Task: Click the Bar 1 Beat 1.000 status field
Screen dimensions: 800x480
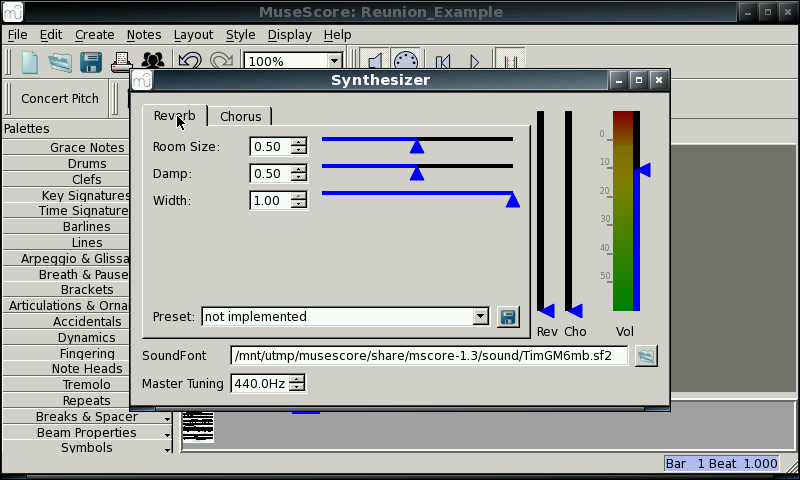Action: (x=721, y=463)
